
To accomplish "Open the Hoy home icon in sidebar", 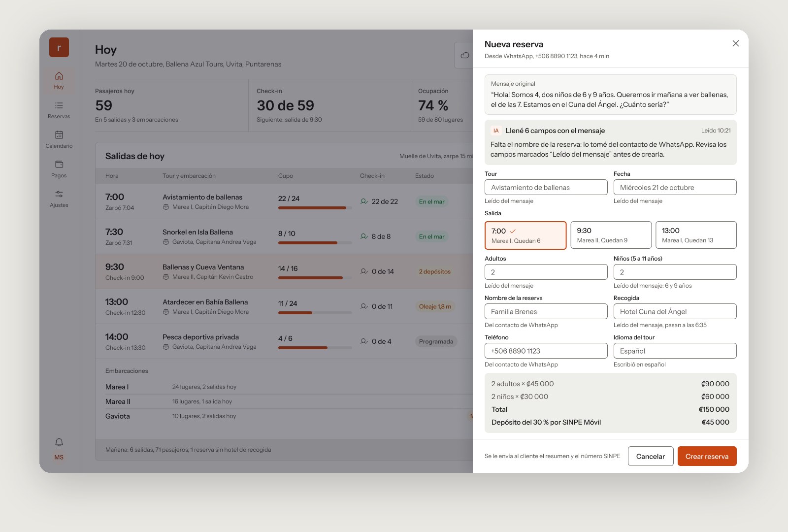I will pos(59,80).
